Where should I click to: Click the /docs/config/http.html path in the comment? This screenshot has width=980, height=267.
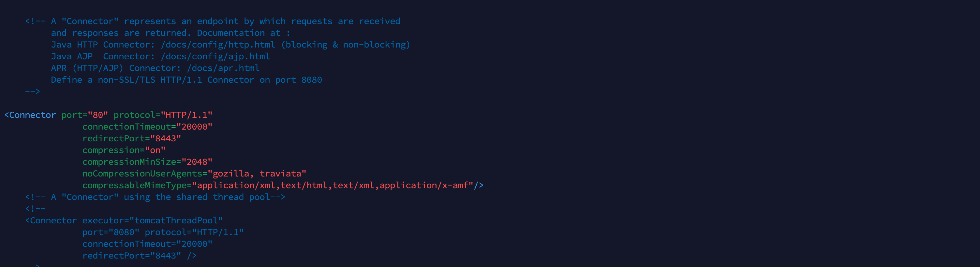click(x=217, y=45)
